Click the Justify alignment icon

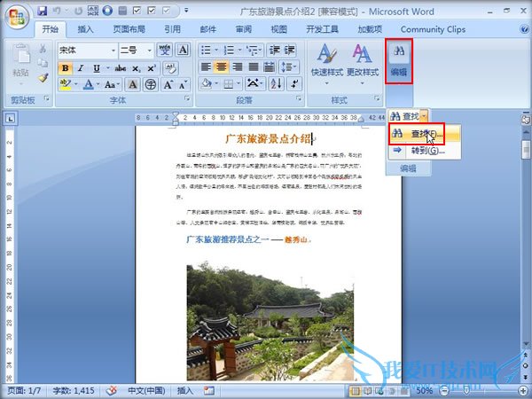point(253,66)
